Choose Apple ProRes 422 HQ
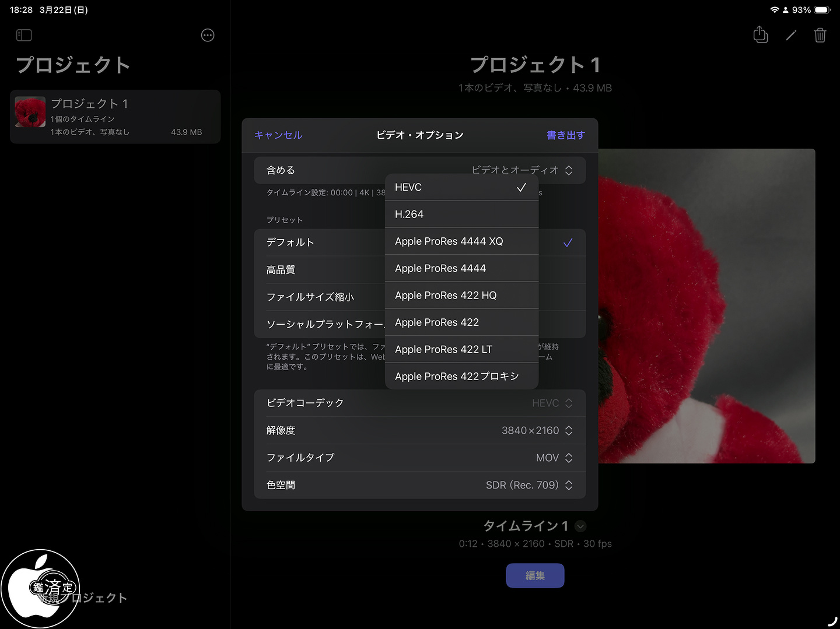 tap(461, 296)
